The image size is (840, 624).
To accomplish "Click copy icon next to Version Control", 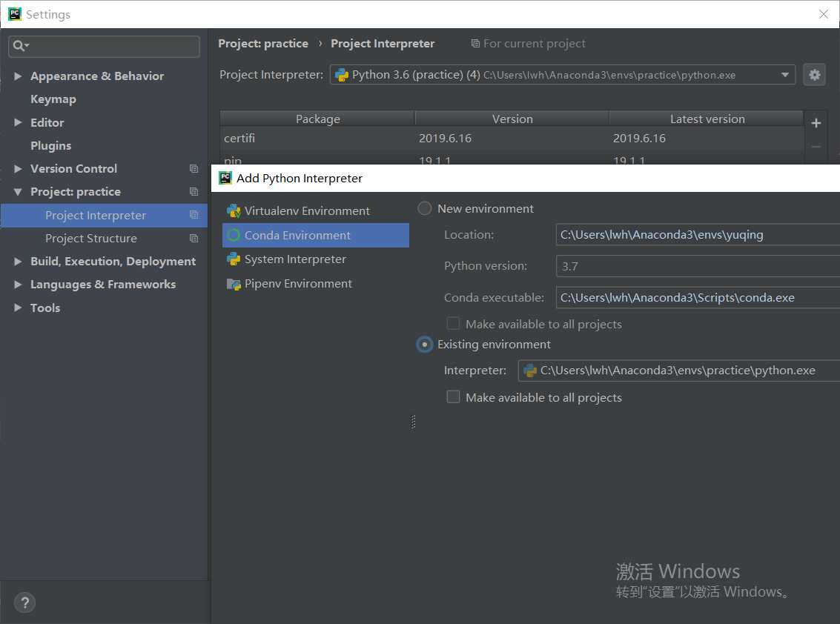I will [194, 169].
